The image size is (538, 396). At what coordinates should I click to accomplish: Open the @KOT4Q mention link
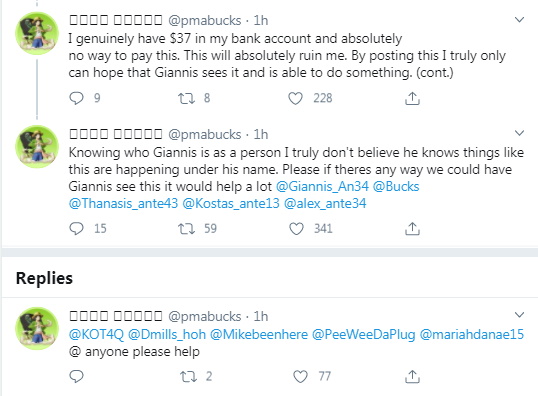point(96,334)
